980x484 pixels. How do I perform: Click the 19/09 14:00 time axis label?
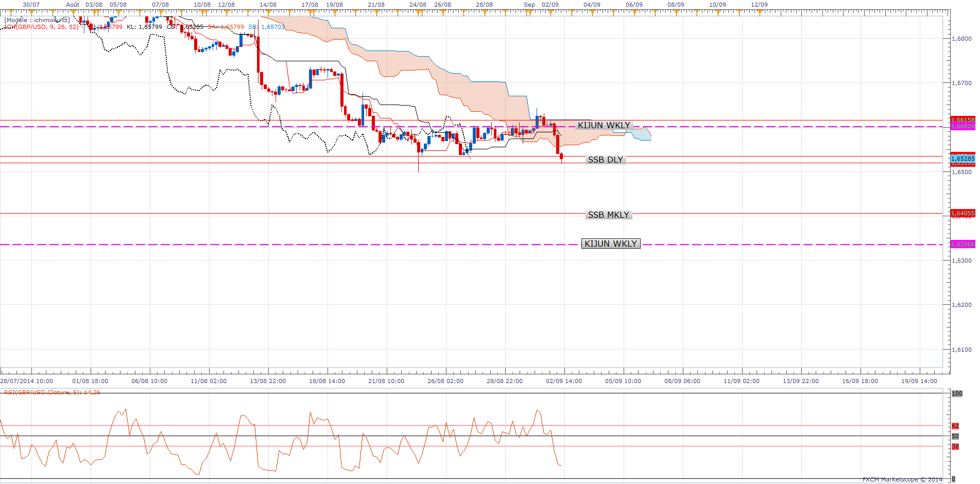coord(919,381)
